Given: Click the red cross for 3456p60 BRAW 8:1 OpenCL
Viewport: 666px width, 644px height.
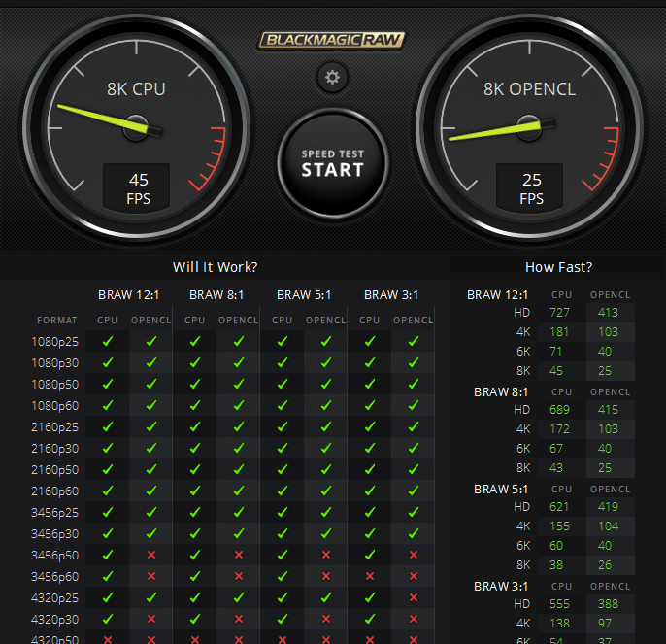Looking at the screenshot, I should (x=239, y=576).
